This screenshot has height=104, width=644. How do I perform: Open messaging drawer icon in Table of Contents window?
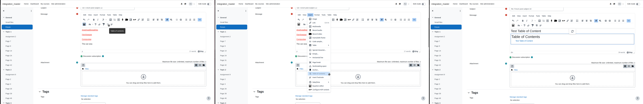point(614,4)
